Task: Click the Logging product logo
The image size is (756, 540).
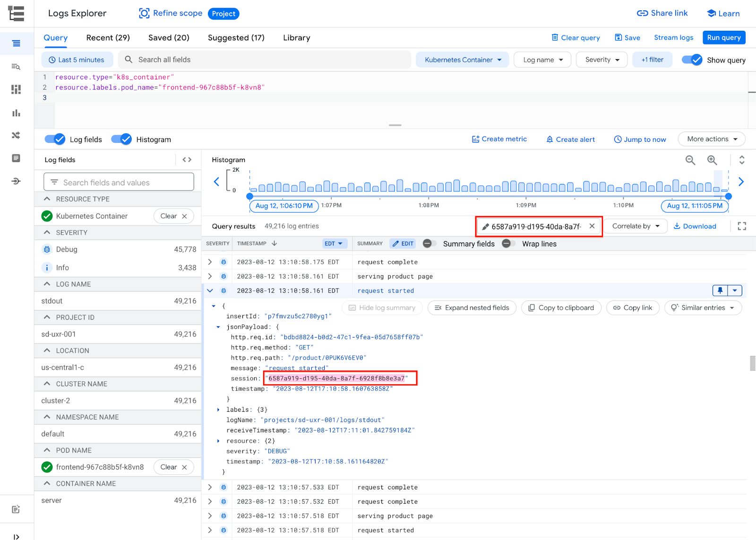Action: [16, 13]
